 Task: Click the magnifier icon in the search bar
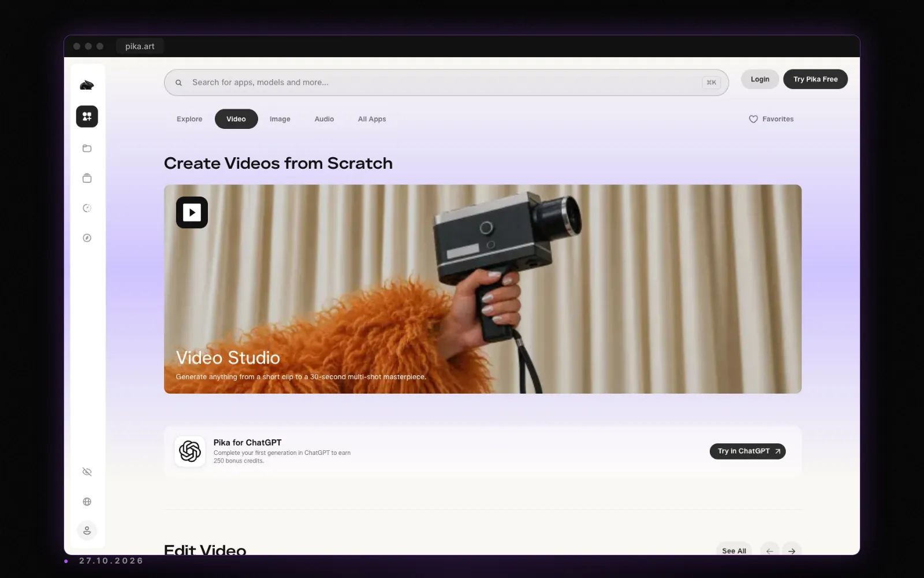coord(179,83)
